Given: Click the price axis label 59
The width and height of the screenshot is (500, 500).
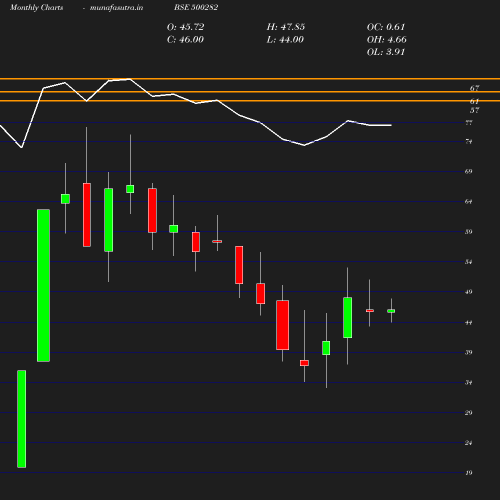Looking at the screenshot, I should point(469,231).
